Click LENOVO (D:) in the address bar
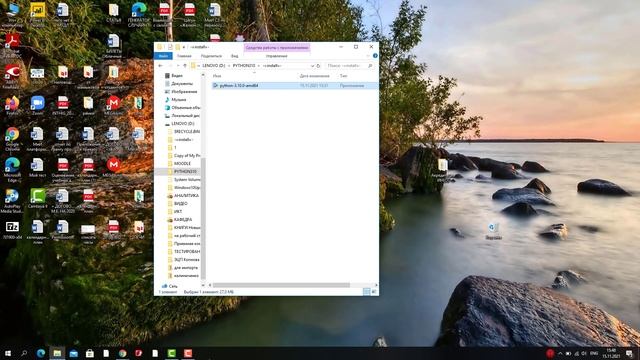This screenshot has height=360, width=640. coord(213,66)
